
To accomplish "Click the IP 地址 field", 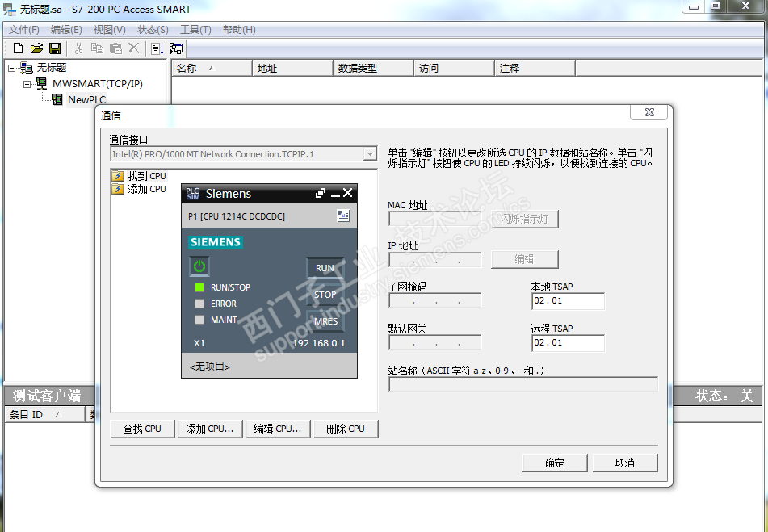I will pos(435,260).
